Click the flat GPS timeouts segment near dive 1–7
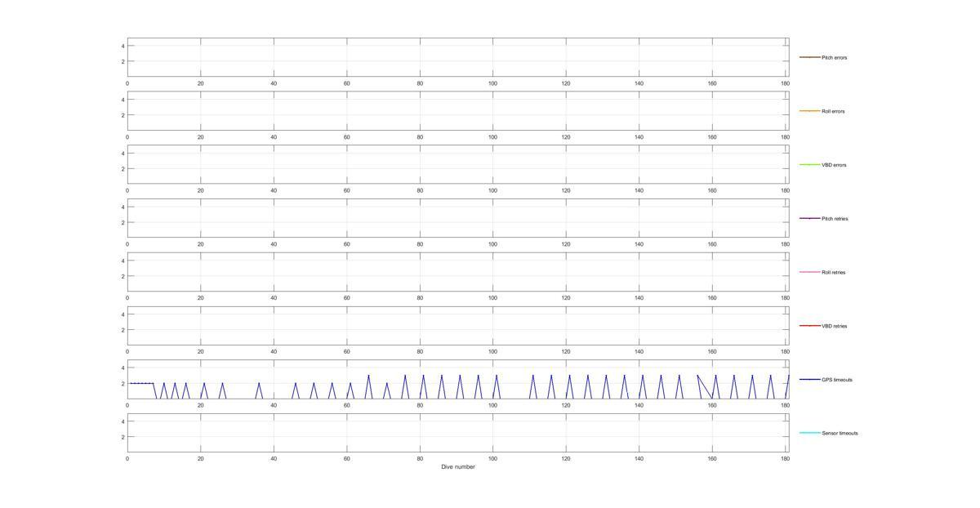This screenshot has width=980, height=508. coord(142,383)
